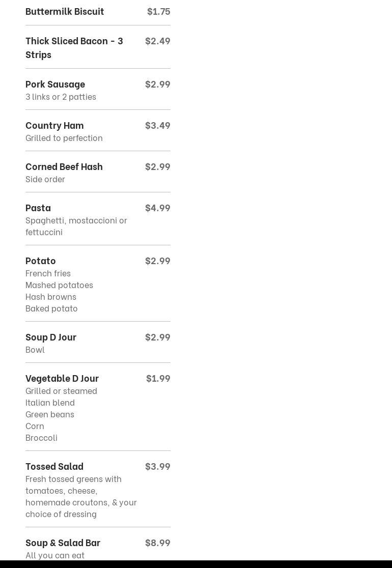Click the Vegetable D Jour title
Viewport: 392px width, 568px height.
tap(62, 378)
